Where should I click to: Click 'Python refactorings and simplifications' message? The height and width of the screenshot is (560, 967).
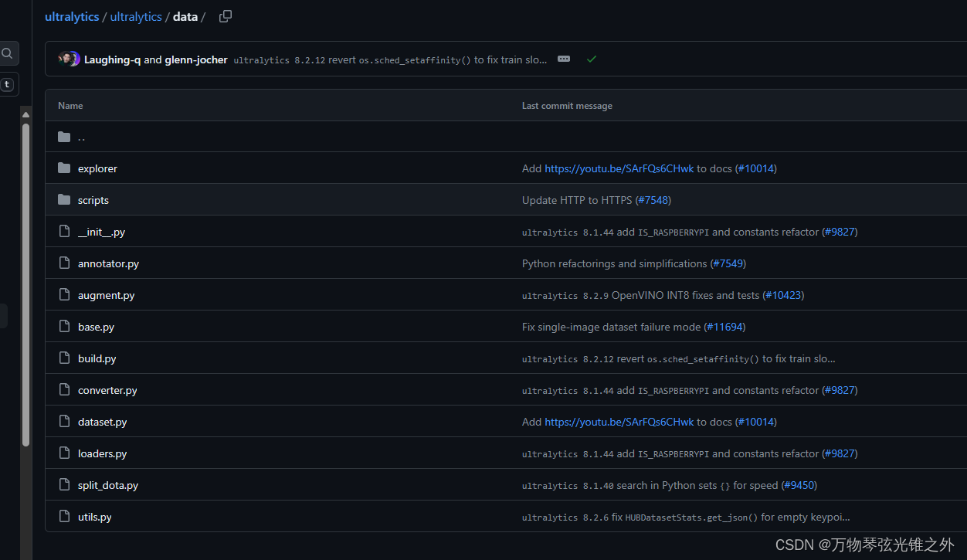[614, 263]
